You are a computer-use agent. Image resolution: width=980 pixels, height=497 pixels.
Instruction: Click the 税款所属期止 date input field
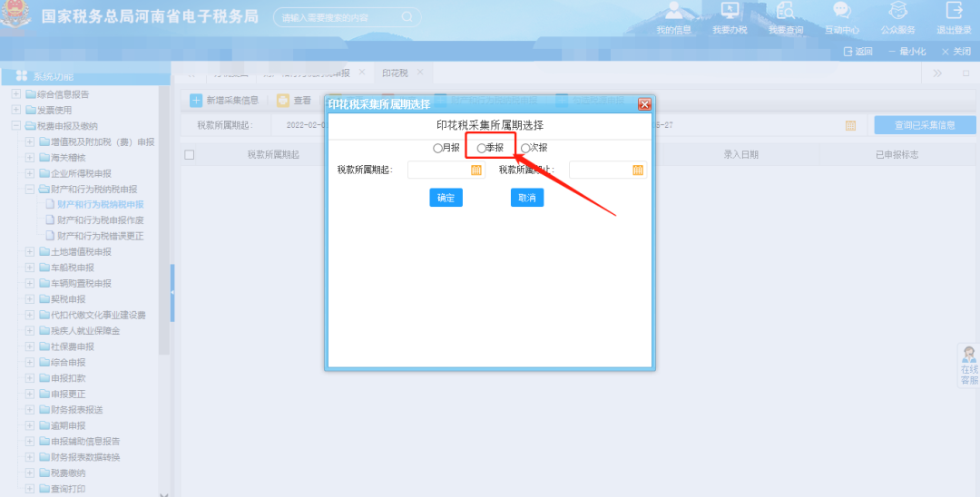tap(599, 170)
